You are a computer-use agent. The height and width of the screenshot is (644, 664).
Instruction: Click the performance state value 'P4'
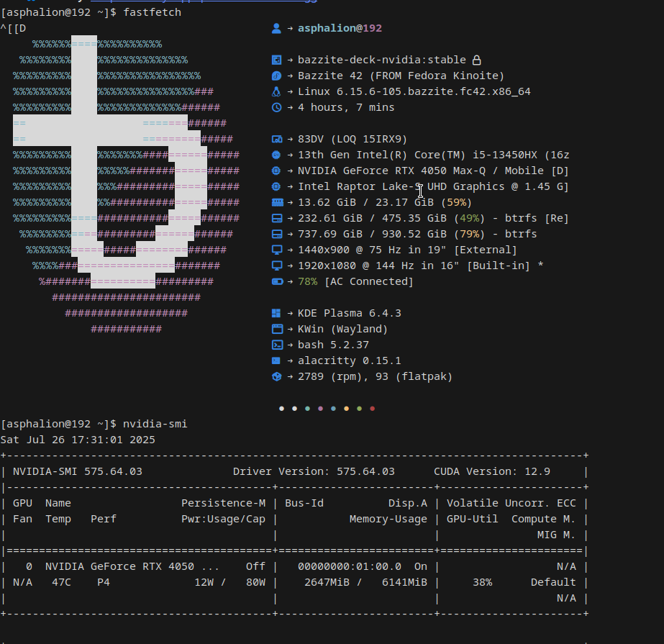(x=104, y=583)
